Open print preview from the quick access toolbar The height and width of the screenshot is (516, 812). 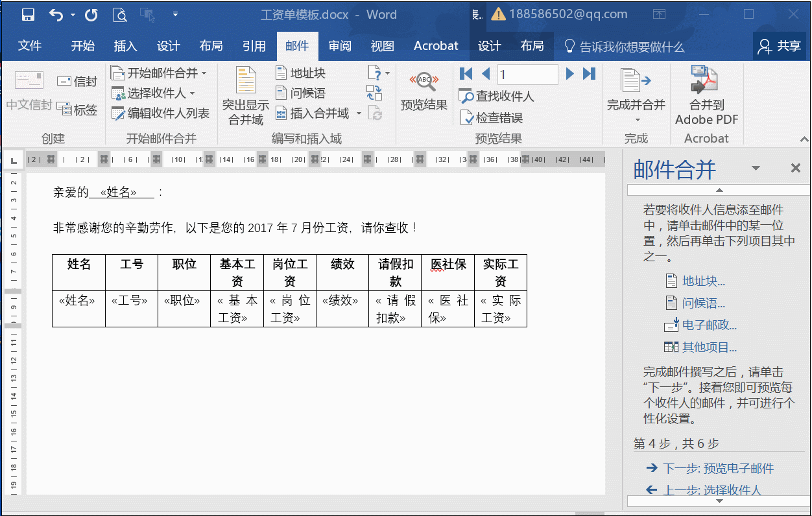120,14
